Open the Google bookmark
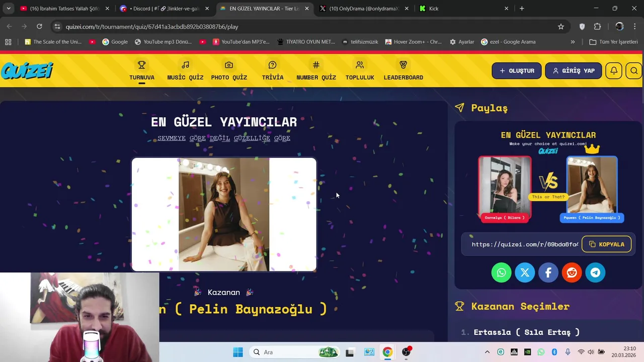 115,42
